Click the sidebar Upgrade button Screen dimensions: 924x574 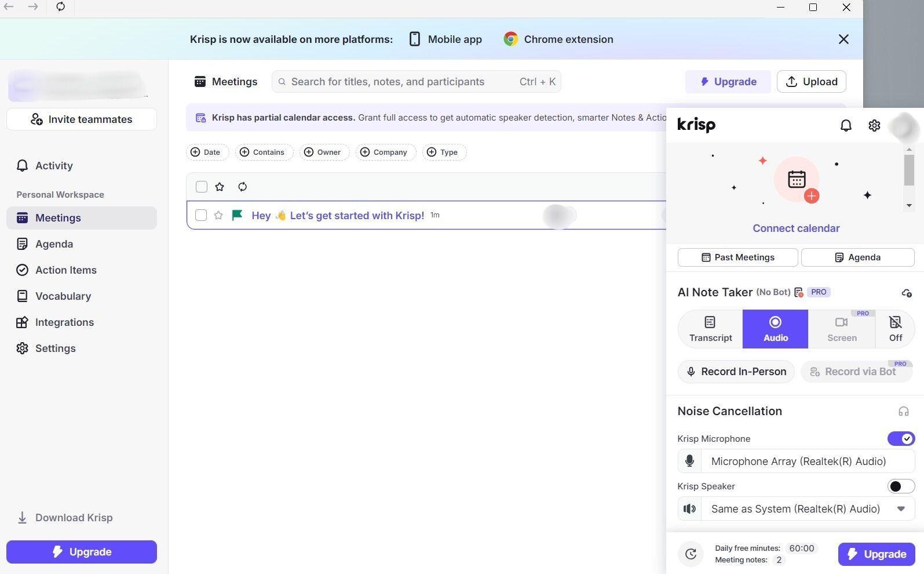point(82,552)
